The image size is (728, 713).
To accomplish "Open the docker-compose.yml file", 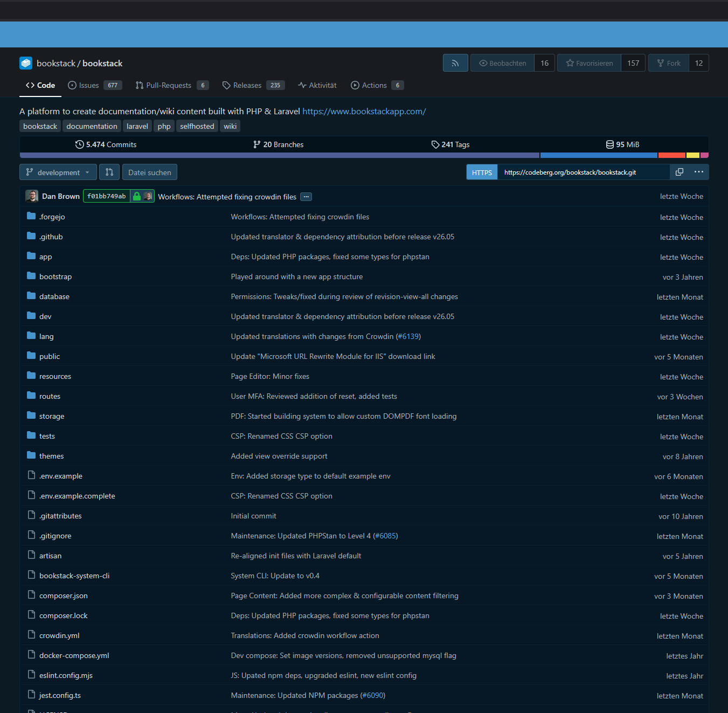I will coord(74,655).
